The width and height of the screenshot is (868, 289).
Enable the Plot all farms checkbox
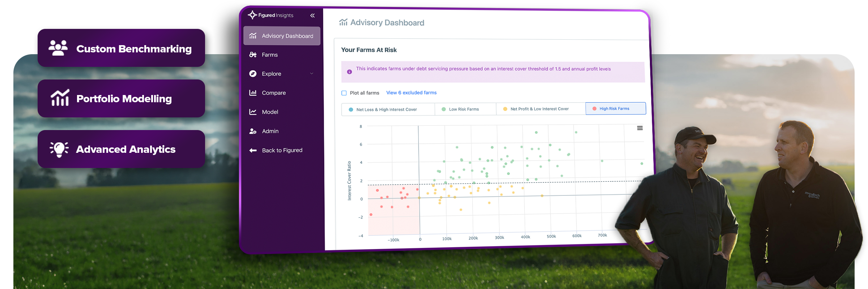click(x=344, y=93)
